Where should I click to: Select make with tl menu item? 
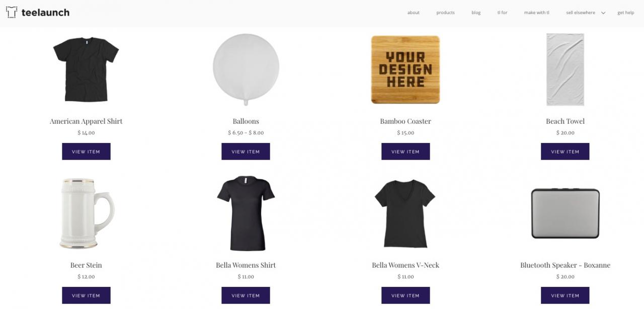click(536, 13)
